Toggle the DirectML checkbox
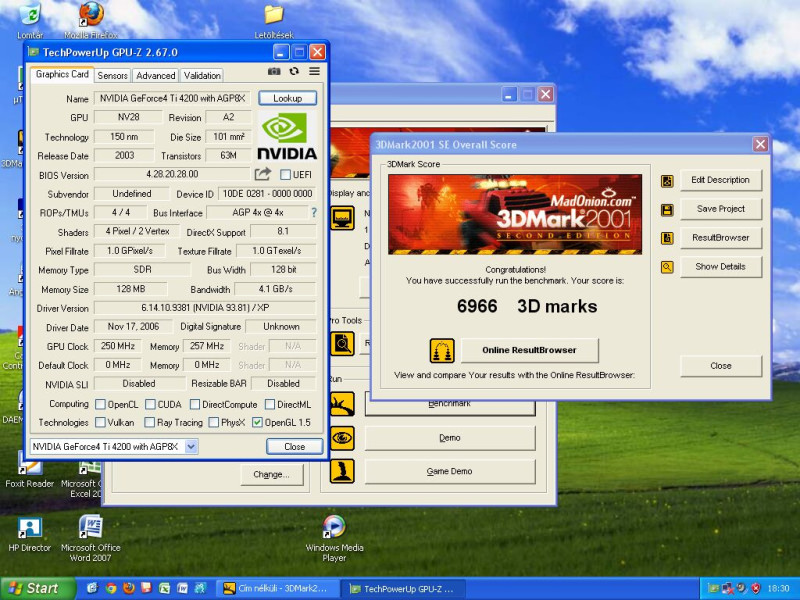800x600 pixels. click(x=270, y=405)
